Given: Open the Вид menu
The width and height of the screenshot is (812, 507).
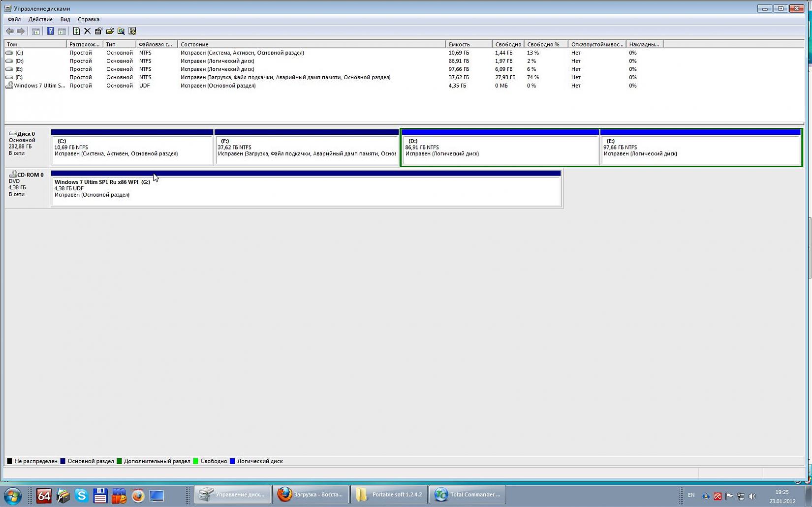Looking at the screenshot, I should 65,19.
